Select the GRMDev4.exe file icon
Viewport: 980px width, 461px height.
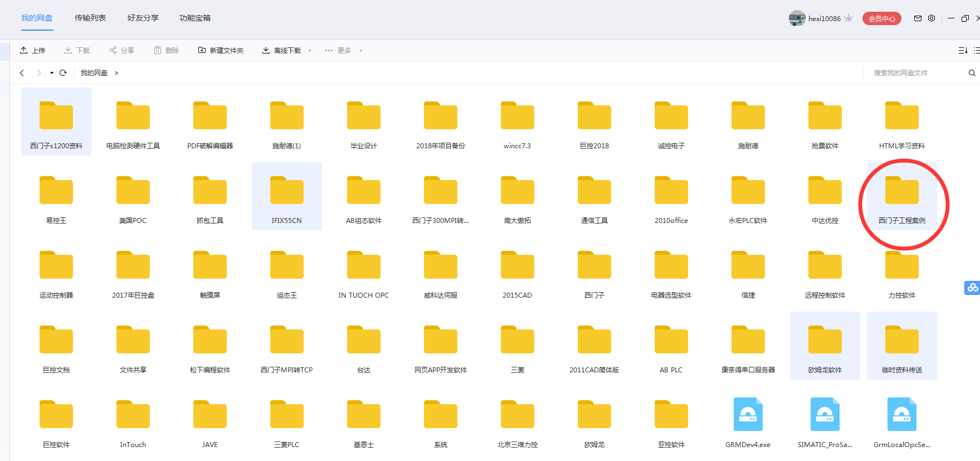click(x=748, y=414)
